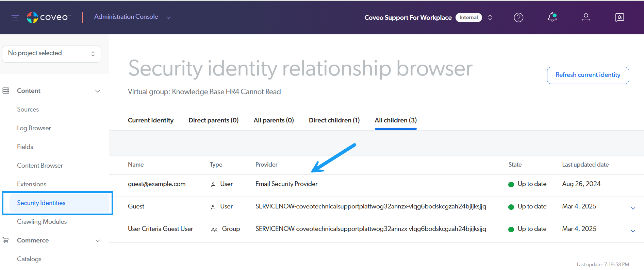Viewport: 644px width, 270px height.
Task: Click Mar 4, 2025 date in Guest row
Action: (579, 206)
